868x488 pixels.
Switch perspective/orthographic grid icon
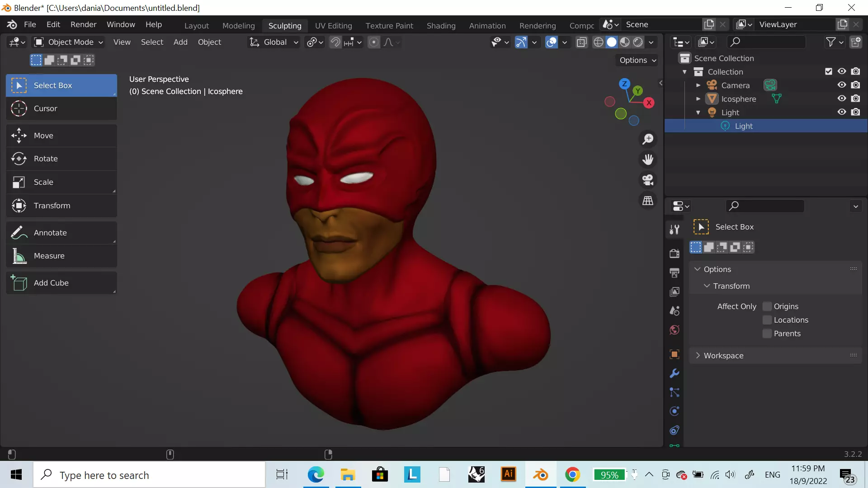(648, 200)
